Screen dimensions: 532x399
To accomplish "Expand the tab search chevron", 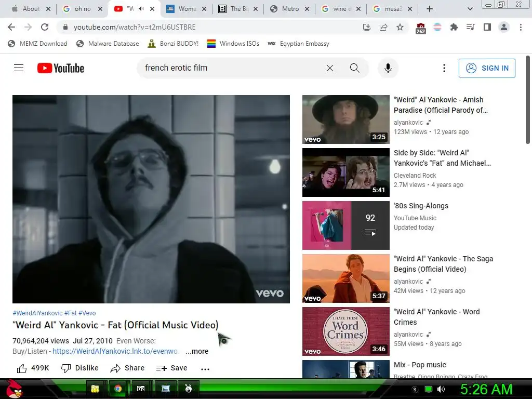I will 470,9.
